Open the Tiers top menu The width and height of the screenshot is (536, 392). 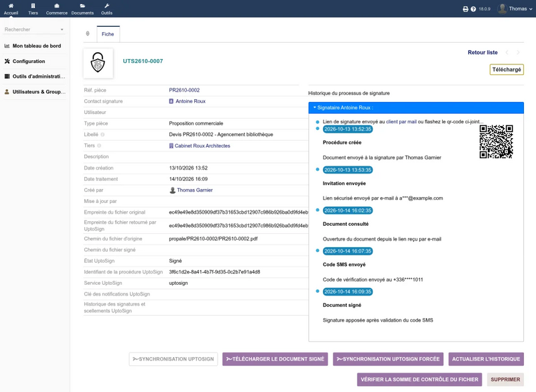pyautogui.click(x=33, y=9)
